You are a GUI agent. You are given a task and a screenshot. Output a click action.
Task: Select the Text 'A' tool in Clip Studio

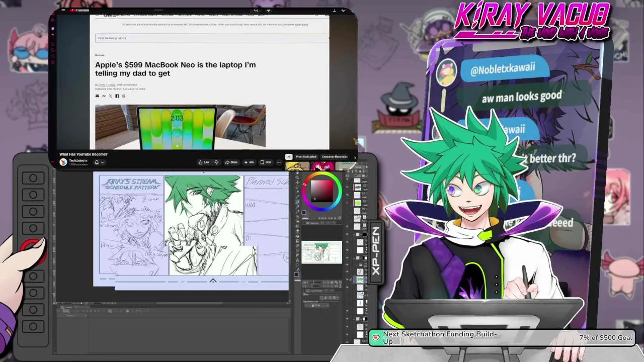pos(297,260)
